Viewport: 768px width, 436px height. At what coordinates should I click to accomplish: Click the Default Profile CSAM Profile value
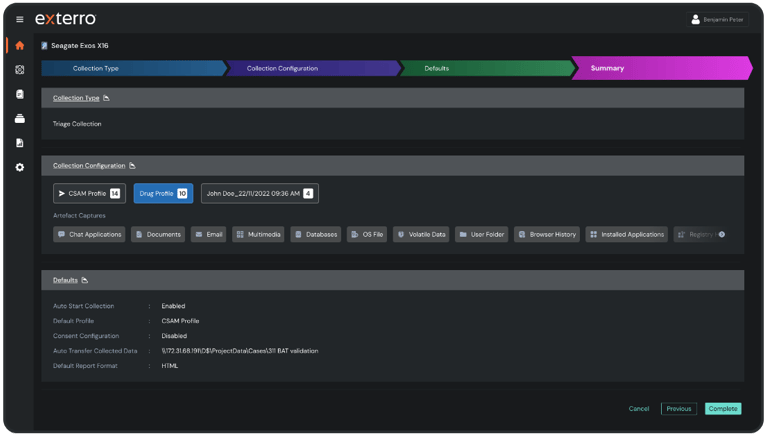(x=180, y=321)
